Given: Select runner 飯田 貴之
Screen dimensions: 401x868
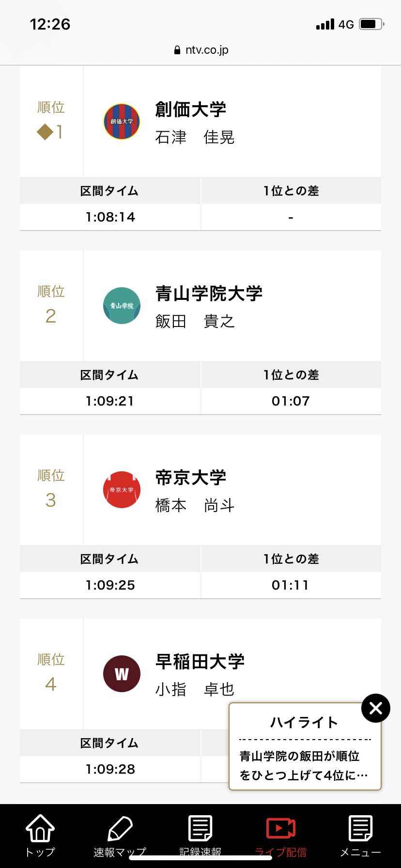Looking at the screenshot, I should click(195, 321).
